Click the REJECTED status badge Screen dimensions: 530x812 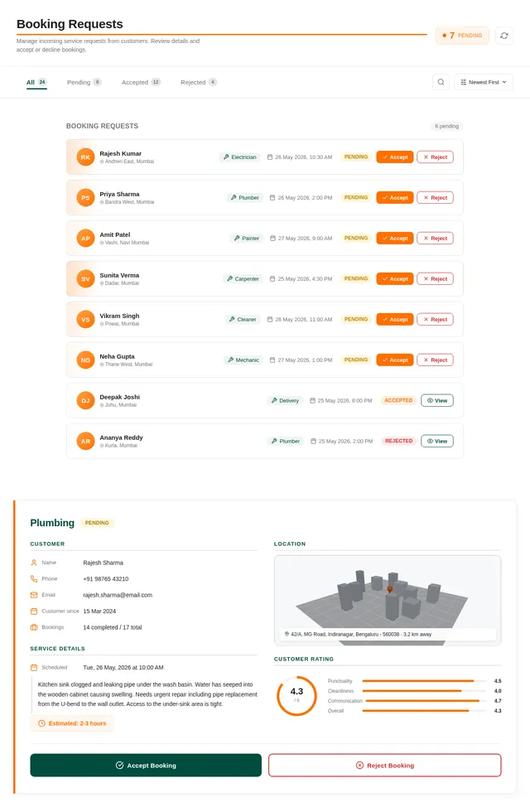(x=398, y=441)
